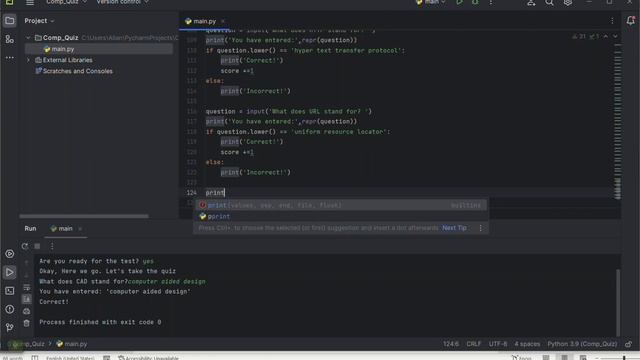Open the Git version control tool window
Image resolution: width=640 pixels, height=360 pixels.
click(9, 327)
